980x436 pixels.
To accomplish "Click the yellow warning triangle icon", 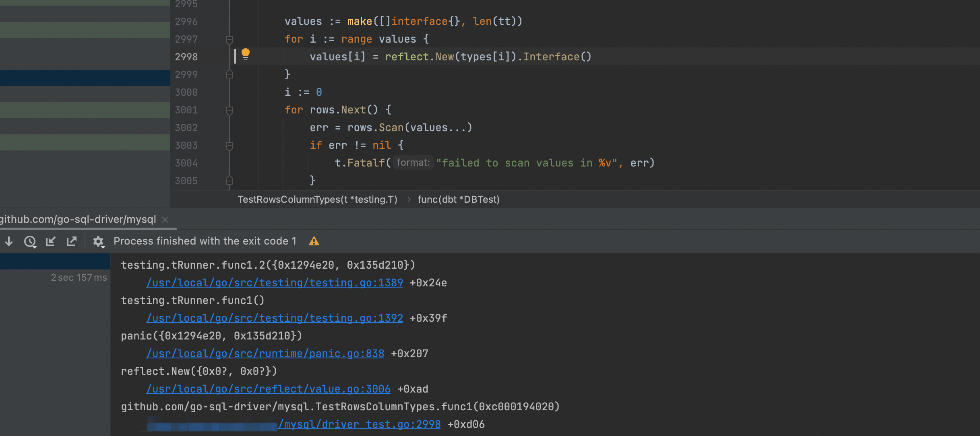I will (x=314, y=241).
